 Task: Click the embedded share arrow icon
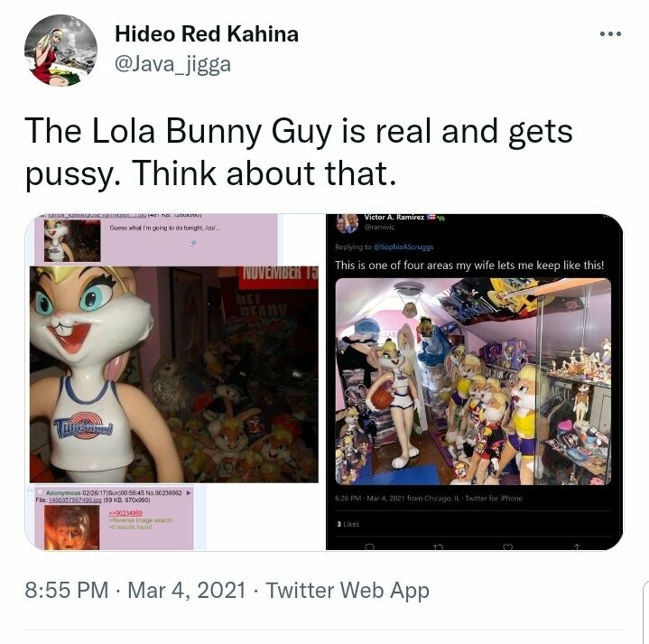[577, 546]
